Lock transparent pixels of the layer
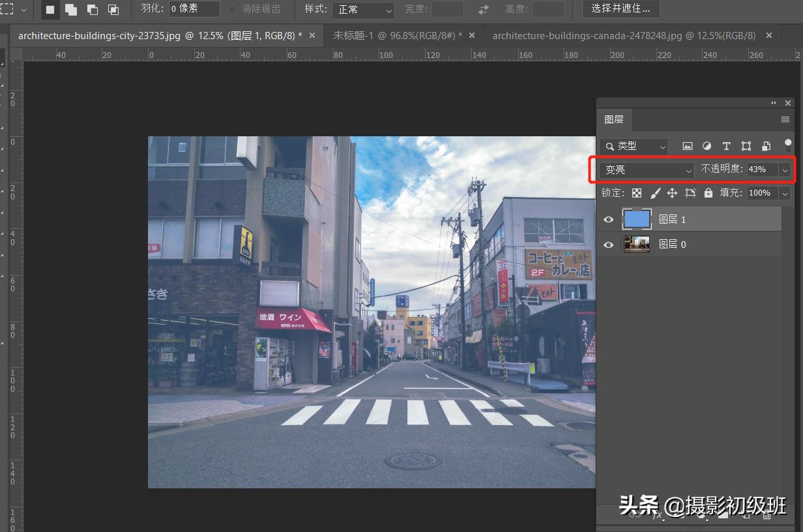The image size is (803, 532). [x=636, y=193]
